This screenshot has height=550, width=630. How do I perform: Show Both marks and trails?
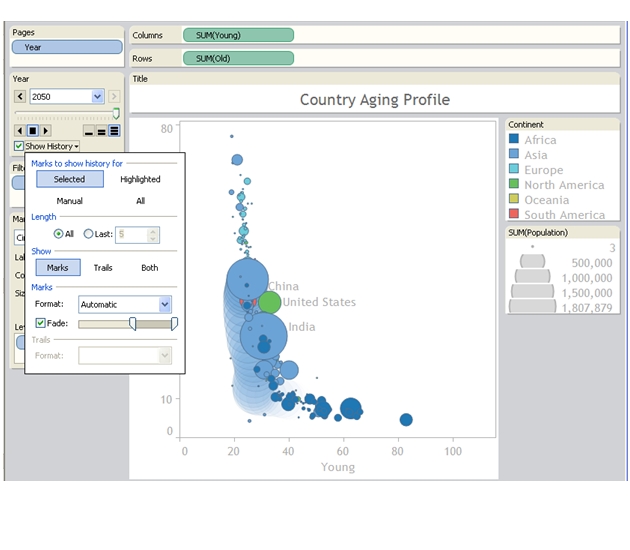coord(149,268)
